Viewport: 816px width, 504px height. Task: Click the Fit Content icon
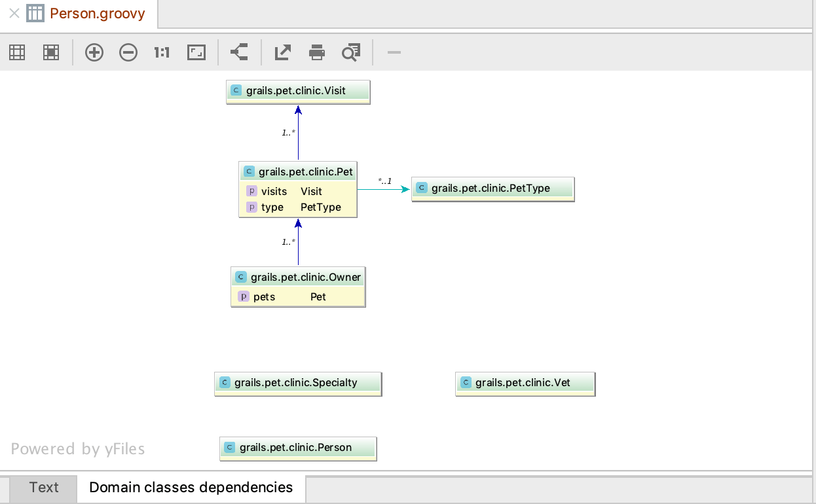(x=196, y=52)
